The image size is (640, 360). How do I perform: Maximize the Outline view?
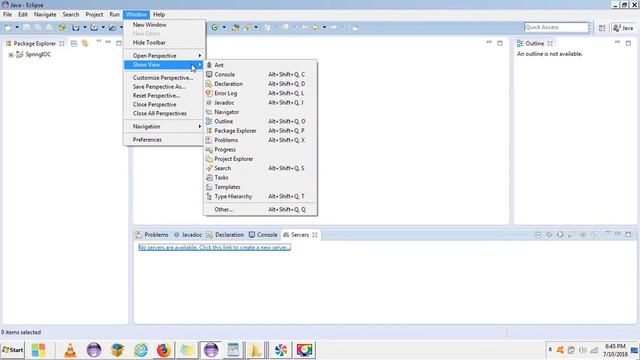(628, 43)
